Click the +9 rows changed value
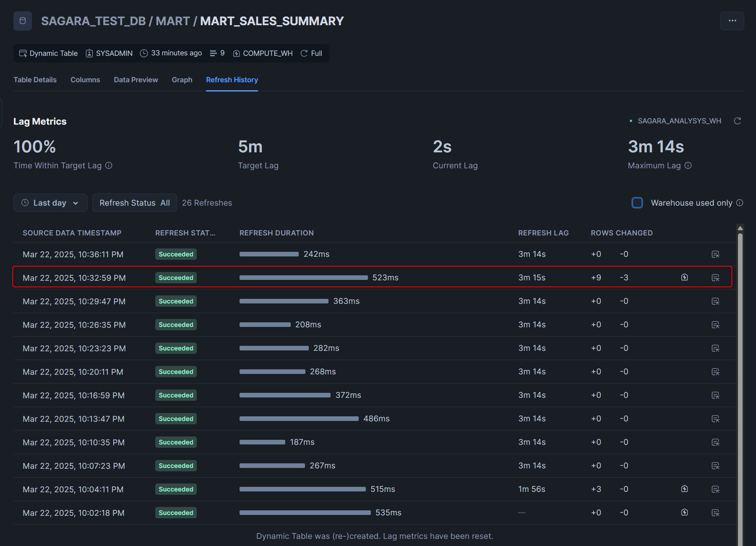The image size is (756, 546). (x=596, y=278)
